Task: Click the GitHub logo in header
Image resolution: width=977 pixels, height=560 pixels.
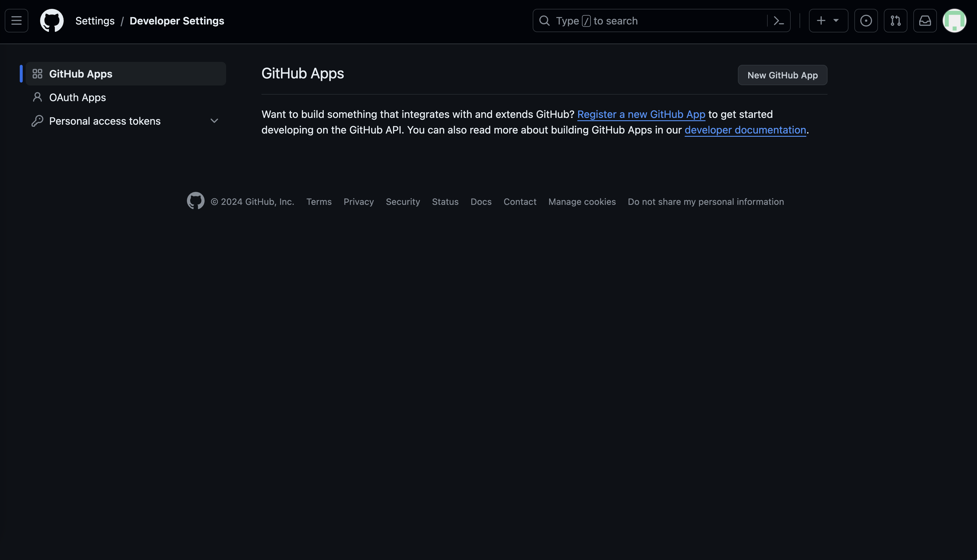Action: coord(52,20)
